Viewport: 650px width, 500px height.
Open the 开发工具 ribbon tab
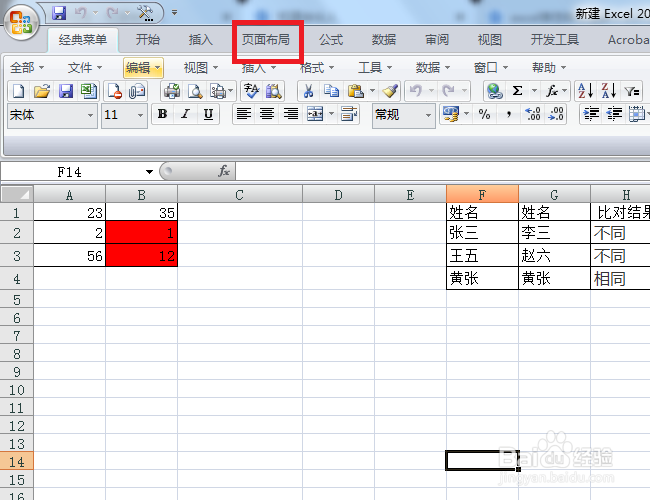click(555, 40)
